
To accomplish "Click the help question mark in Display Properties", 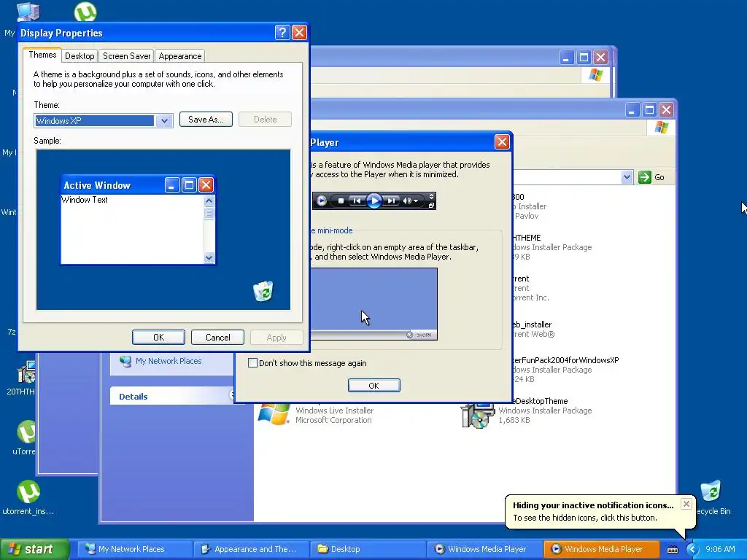I will pos(282,32).
